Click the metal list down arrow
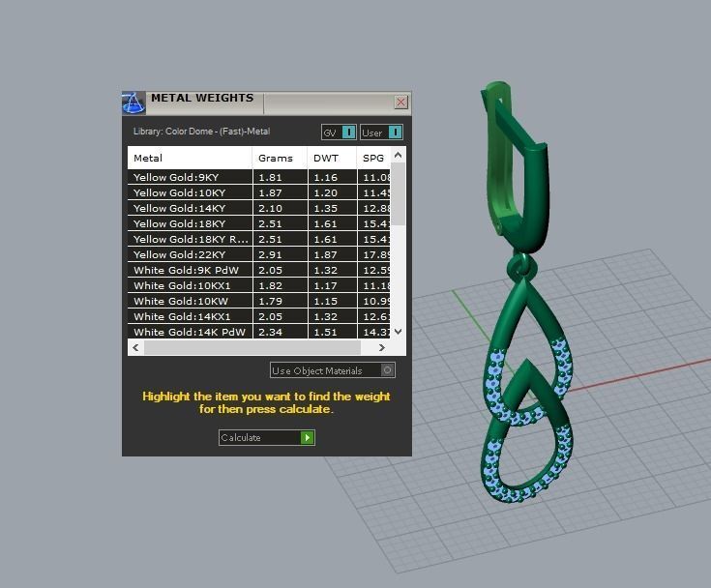This screenshot has height=588, width=711. pyautogui.click(x=399, y=332)
